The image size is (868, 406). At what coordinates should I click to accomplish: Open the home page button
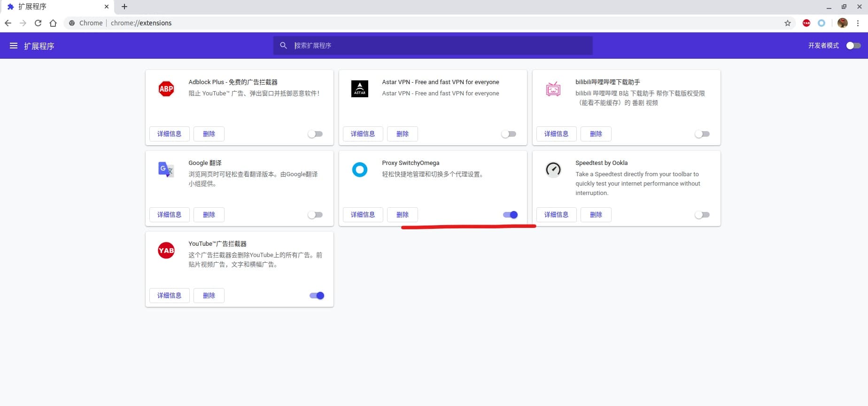coord(53,23)
